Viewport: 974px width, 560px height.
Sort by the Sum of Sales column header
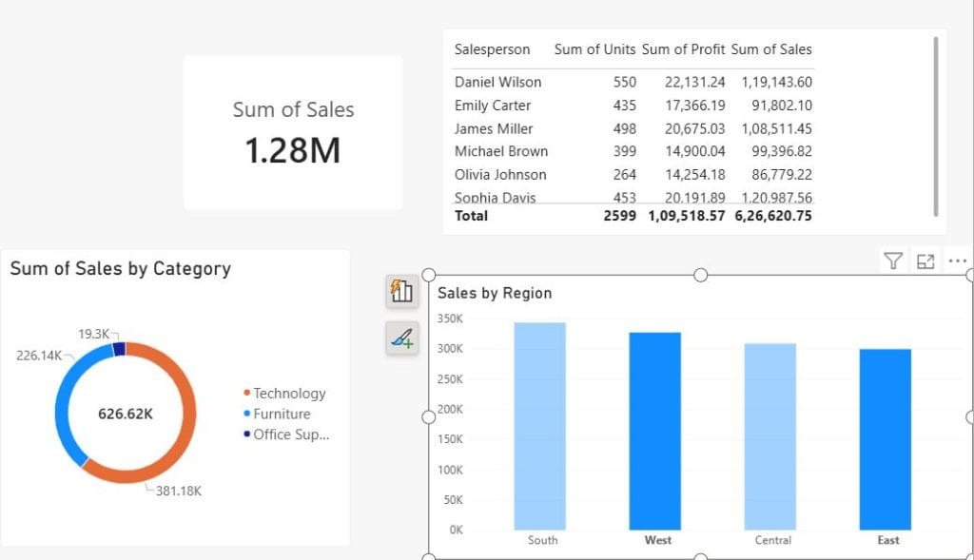point(770,49)
